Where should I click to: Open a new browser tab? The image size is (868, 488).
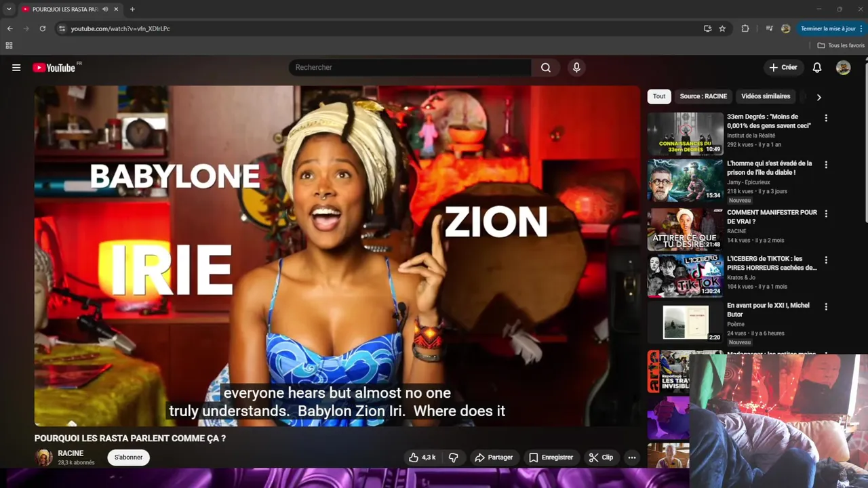[132, 9]
